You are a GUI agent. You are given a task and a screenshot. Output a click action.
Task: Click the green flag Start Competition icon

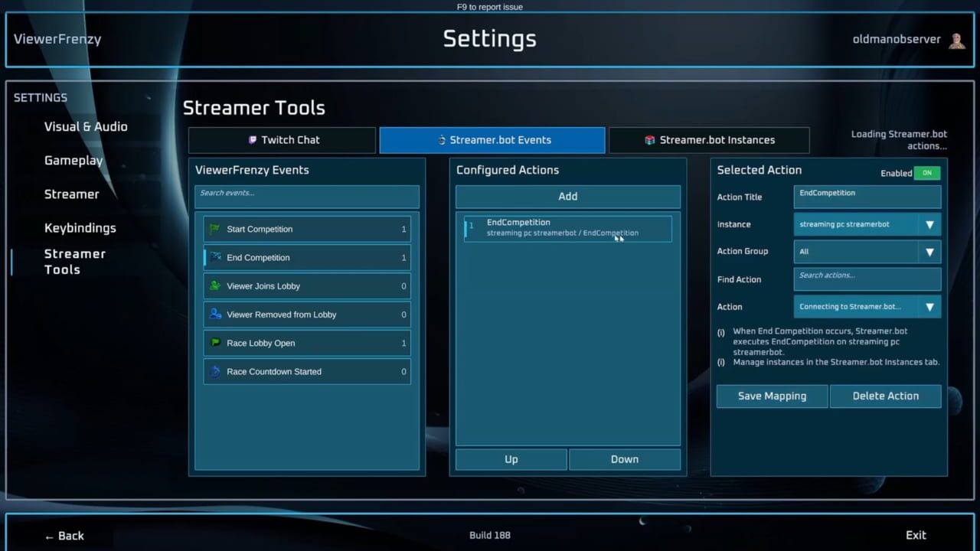point(215,229)
